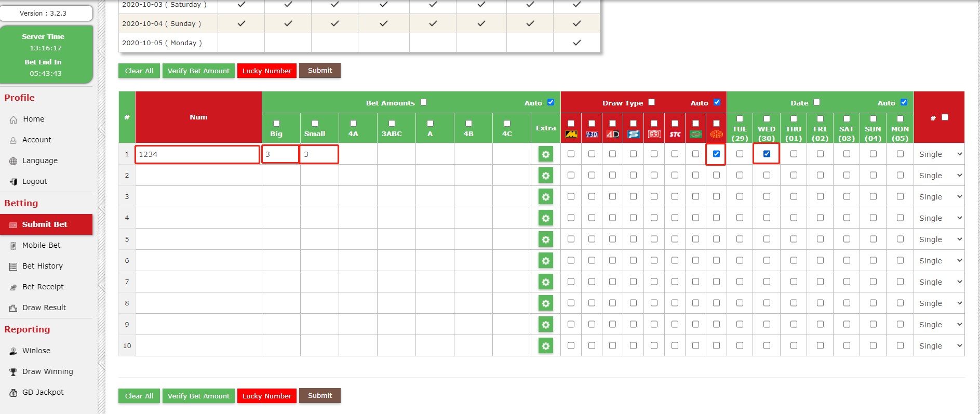This screenshot has height=414, width=980.
Task: Click the GD Jackpot money bag icon
Action: pyautogui.click(x=14, y=393)
